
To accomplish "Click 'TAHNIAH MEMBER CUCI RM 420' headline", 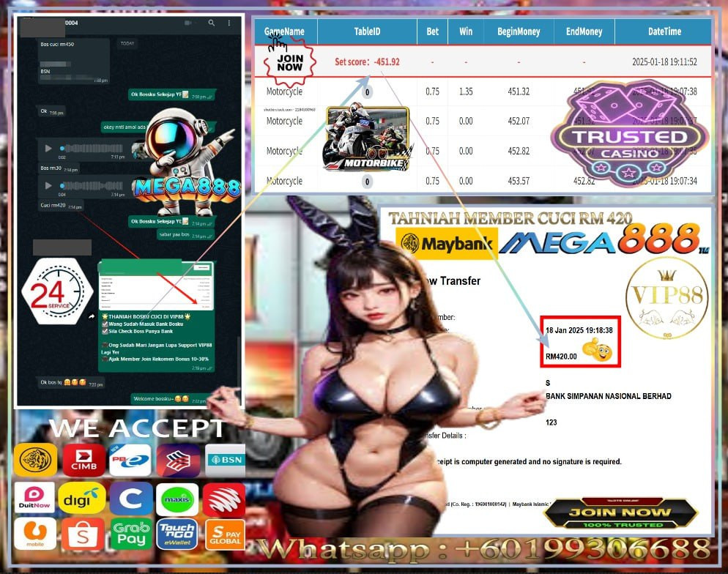I will tap(510, 218).
